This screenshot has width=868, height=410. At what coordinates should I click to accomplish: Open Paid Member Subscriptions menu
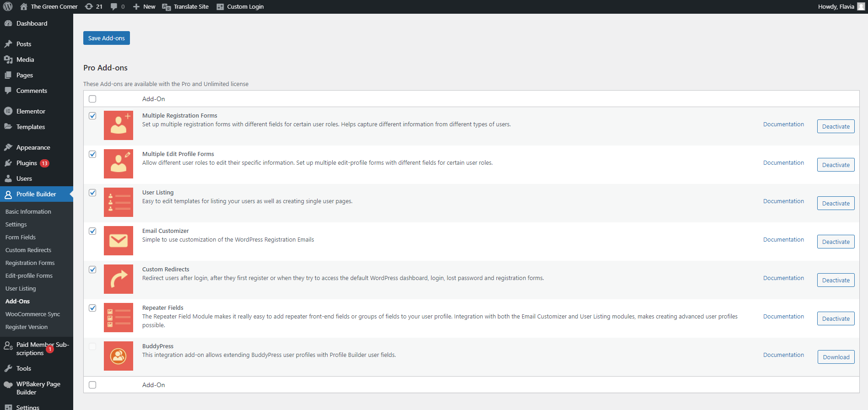[x=37, y=349]
